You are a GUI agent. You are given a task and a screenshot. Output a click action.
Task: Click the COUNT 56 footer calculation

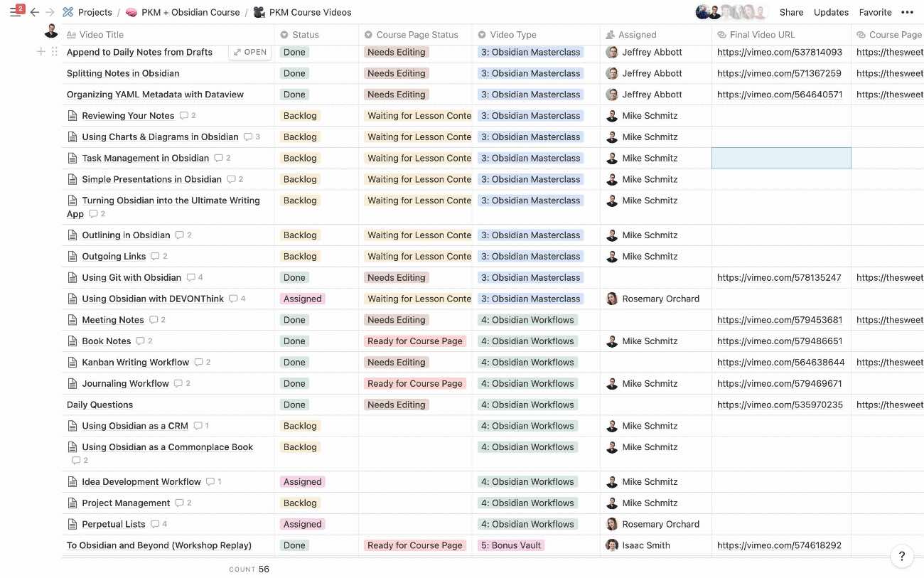pyautogui.click(x=249, y=569)
